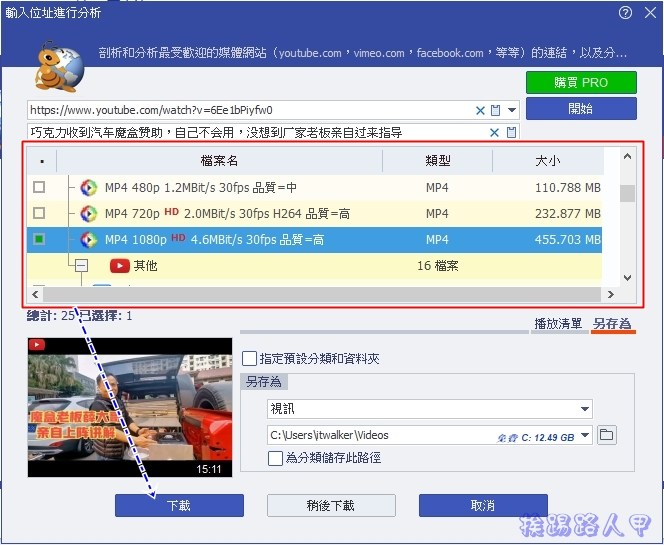Viewport: 664px width, 545px height.
Task: Browse for folder with the folder icon
Action: click(607, 435)
